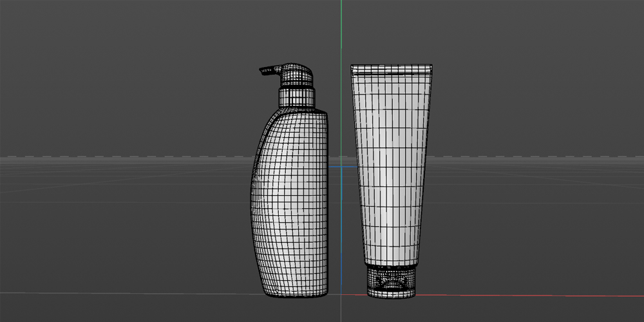Viewport: 644px width, 322px height.
Task: Select the pump bottle body mesh
Action: pos(290,206)
